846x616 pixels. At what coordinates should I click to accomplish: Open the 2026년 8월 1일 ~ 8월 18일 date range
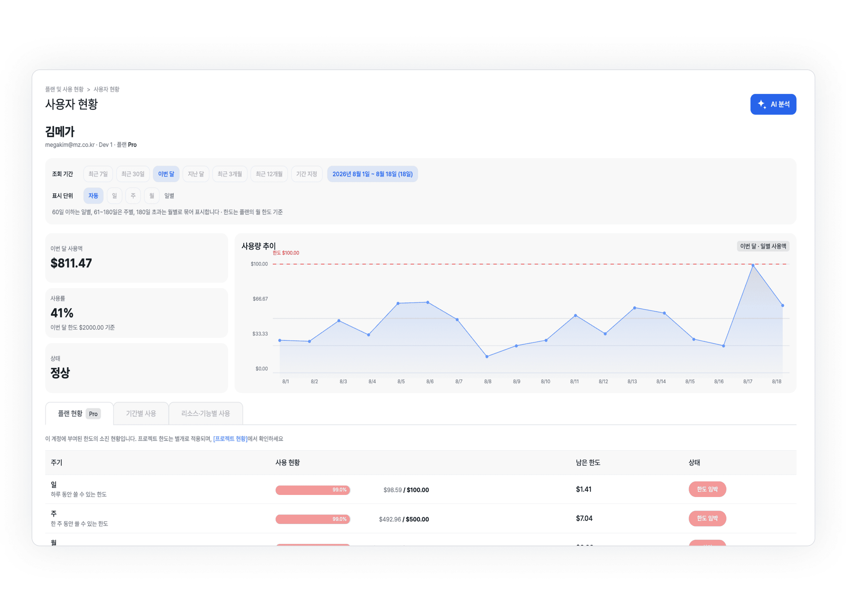point(373,174)
